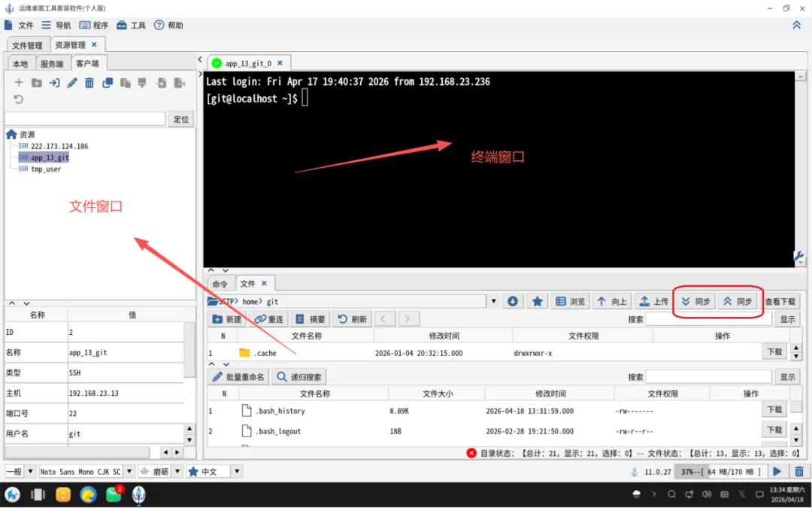Click the expand arrows above 批量重命名 button
Image resolution: width=812 pixels, height=508 pixels.
(218, 364)
